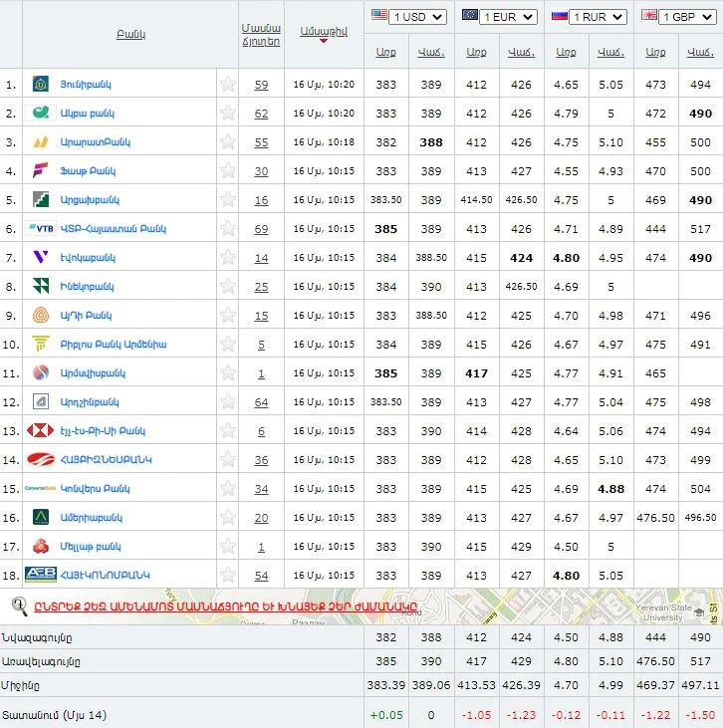Select the bold 385 USD rate in VTB row
Image resolution: width=723 pixels, height=728 pixels.
pos(385,229)
